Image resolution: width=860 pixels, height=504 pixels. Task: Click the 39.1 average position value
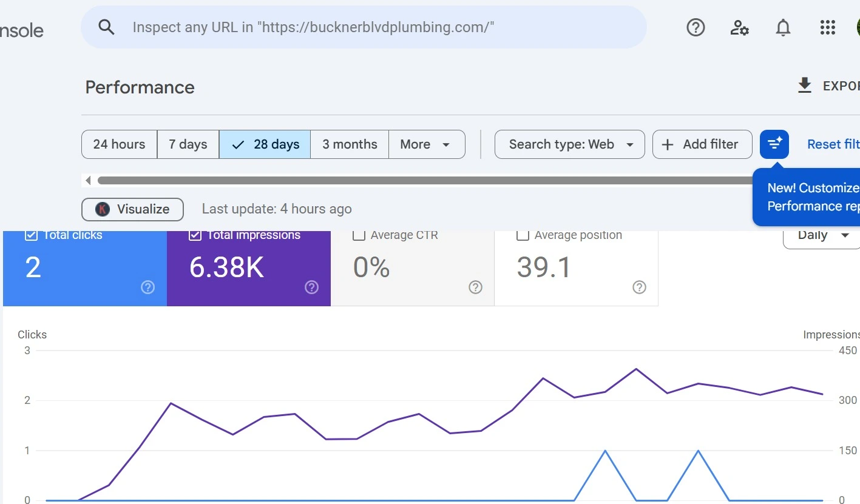544,267
